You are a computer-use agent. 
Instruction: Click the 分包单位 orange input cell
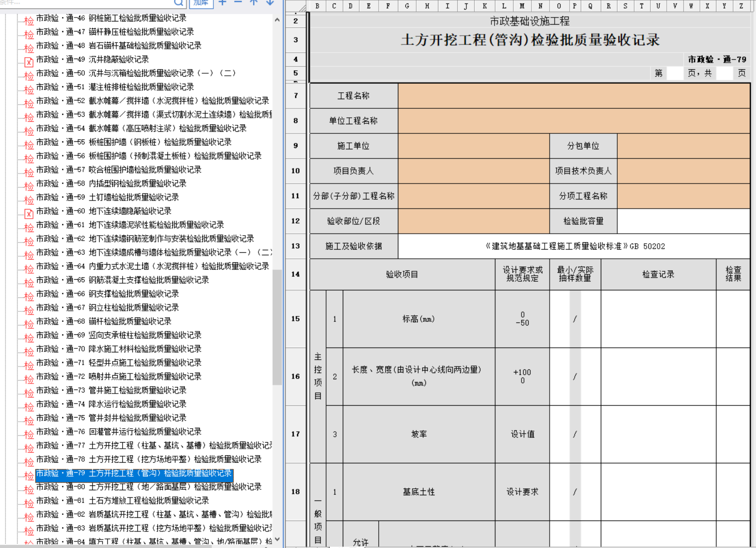pos(683,146)
